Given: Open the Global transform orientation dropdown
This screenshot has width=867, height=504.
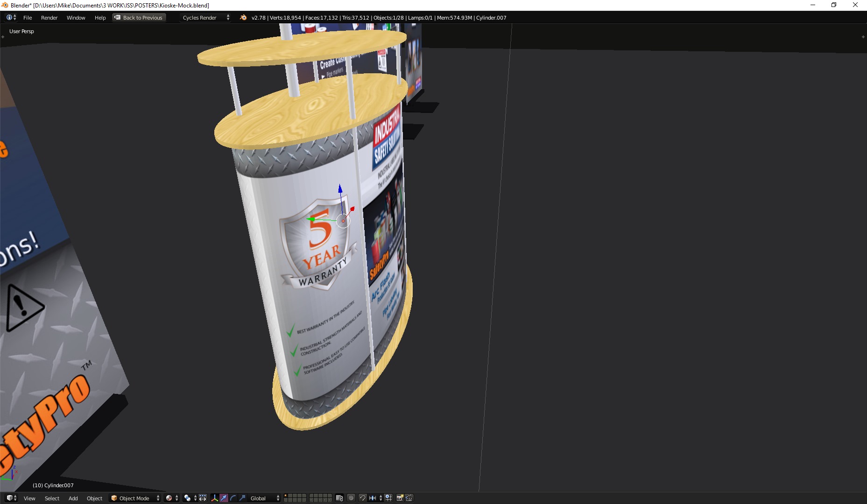Looking at the screenshot, I should (x=264, y=498).
